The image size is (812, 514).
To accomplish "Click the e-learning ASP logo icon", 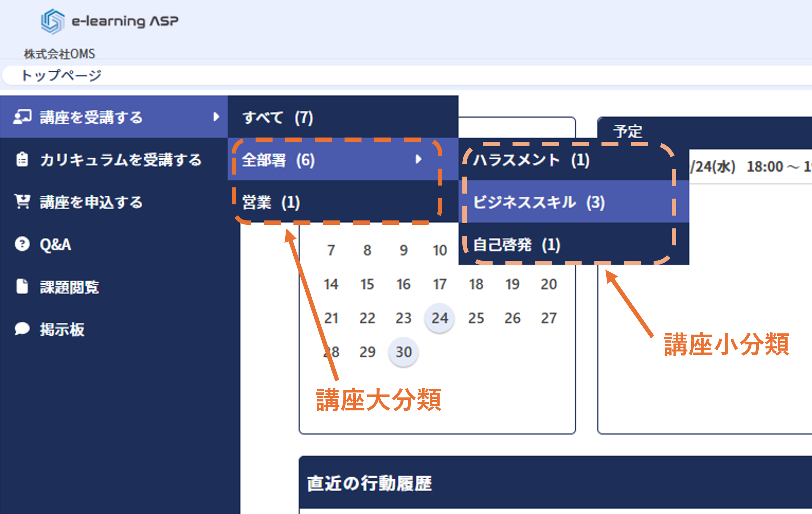I will (53, 21).
